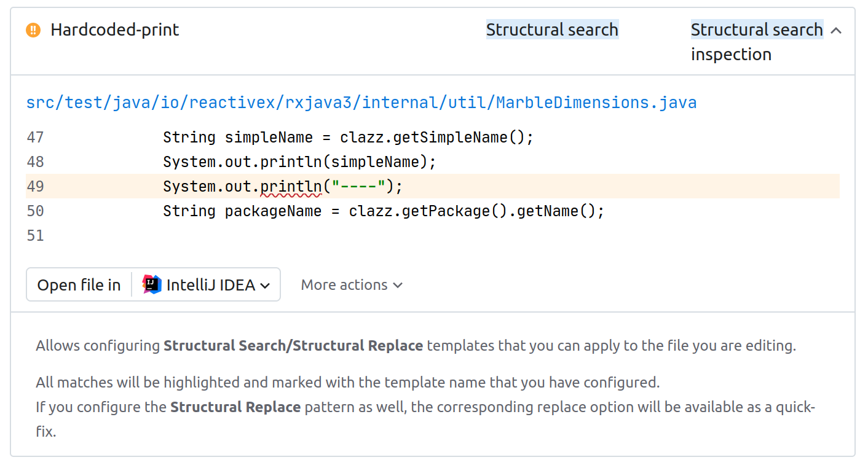Viewport: 868px width, 468px height.
Task: Click the IntelliJ IDEA logo icon
Action: [152, 284]
